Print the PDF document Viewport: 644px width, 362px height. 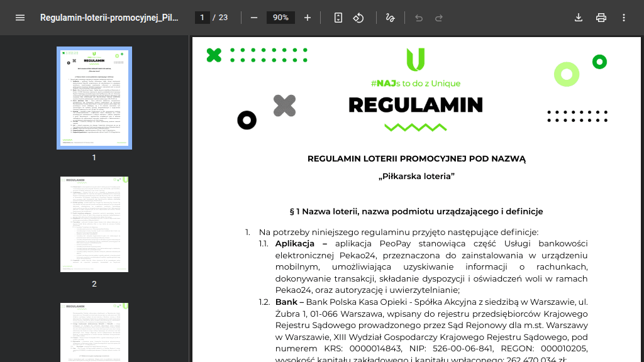tap(601, 18)
